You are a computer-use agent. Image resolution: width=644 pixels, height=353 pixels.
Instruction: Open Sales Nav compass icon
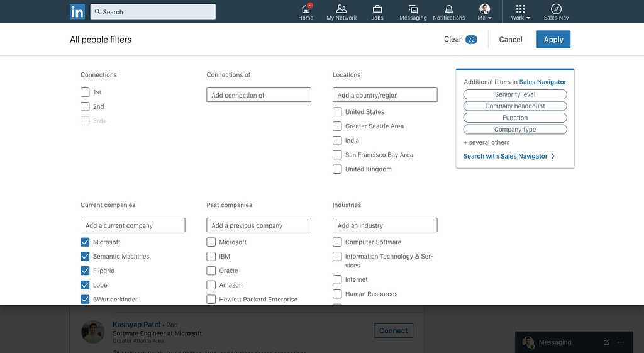pyautogui.click(x=556, y=9)
